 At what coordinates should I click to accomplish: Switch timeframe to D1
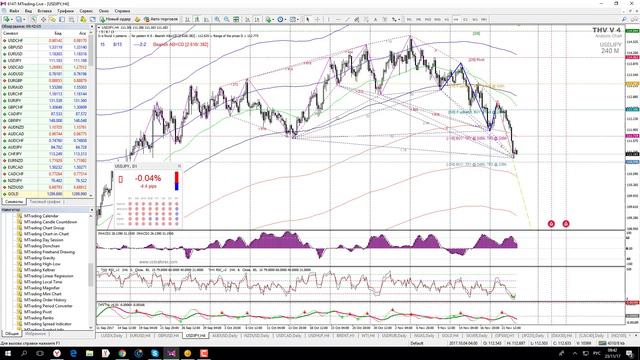pyautogui.click(x=465, y=19)
